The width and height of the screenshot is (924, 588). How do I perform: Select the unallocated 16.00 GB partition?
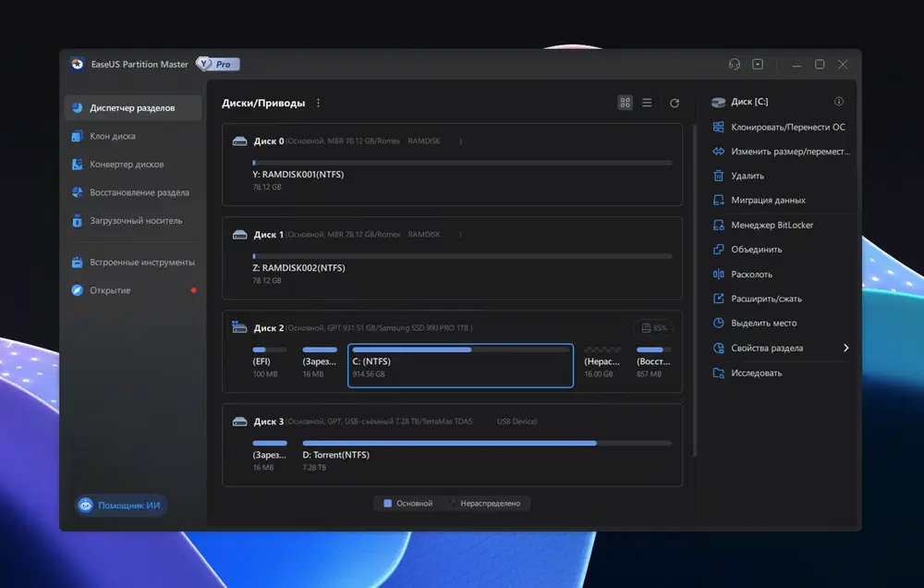[x=602, y=361]
